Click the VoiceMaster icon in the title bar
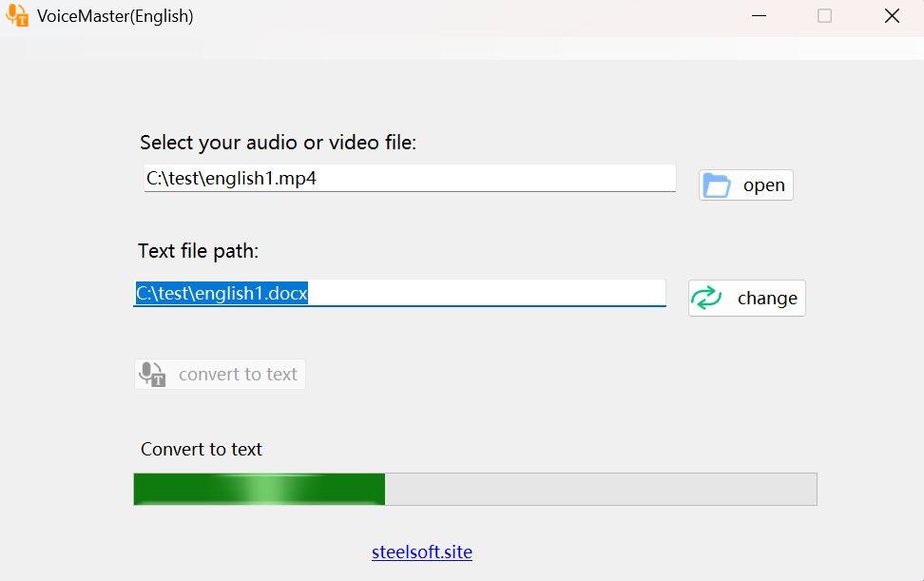 [x=16, y=15]
